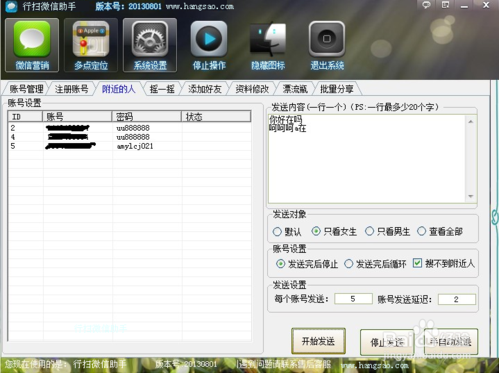Switch to the 批量分享 tab

337,89
